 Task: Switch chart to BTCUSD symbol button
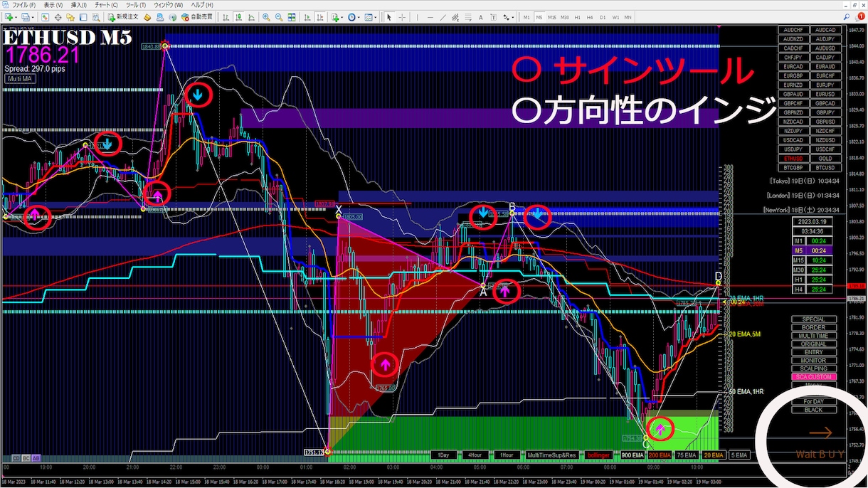[x=825, y=168]
